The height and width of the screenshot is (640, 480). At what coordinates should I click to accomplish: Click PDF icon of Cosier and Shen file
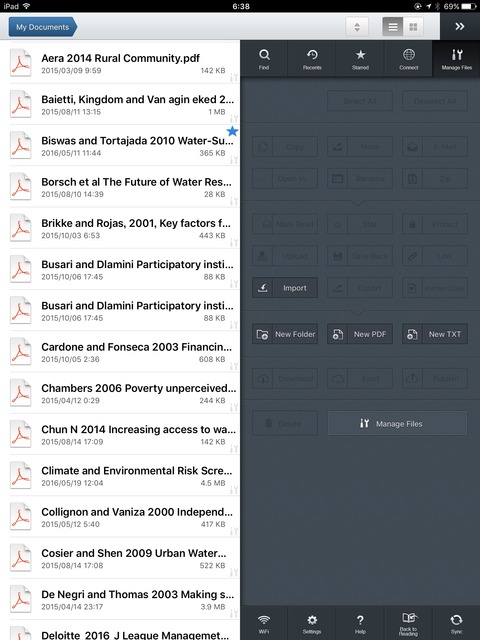coord(21,558)
